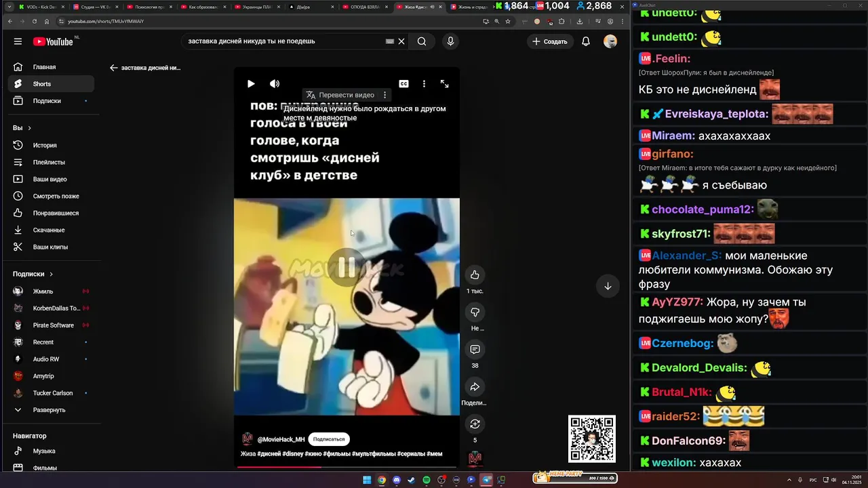
Task: Play the Shorts video
Action: point(251,84)
